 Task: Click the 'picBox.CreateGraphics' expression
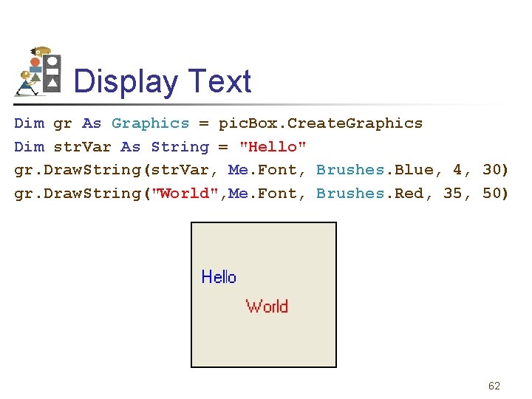click(x=321, y=123)
